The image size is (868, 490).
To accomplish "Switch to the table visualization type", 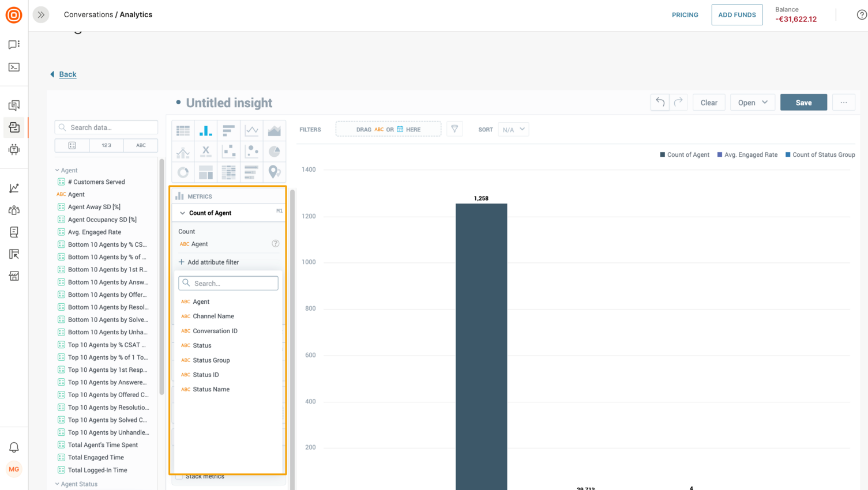I will click(183, 130).
